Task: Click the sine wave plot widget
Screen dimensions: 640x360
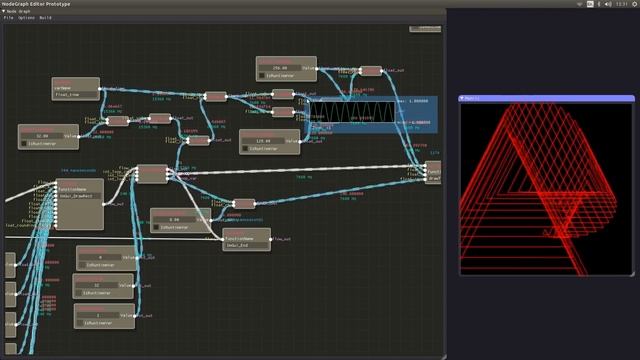Action: tap(352, 112)
